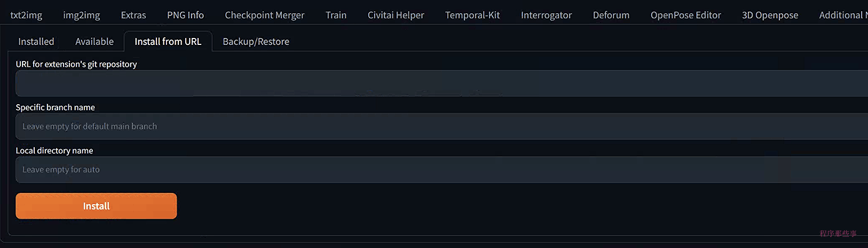Viewport: 868px width, 248px height.
Task: Switch to the Available extensions sub-tab
Action: 94,41
